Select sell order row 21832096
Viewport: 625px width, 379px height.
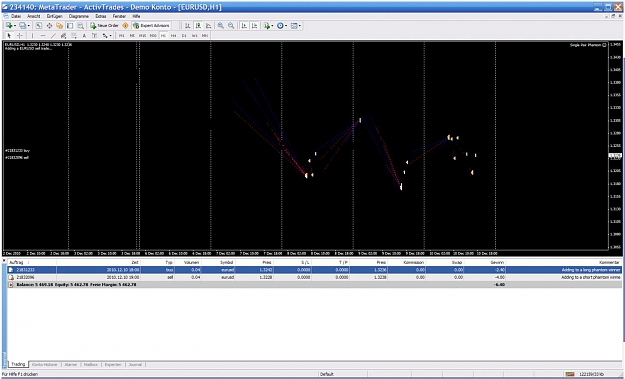tap(314, 277)
